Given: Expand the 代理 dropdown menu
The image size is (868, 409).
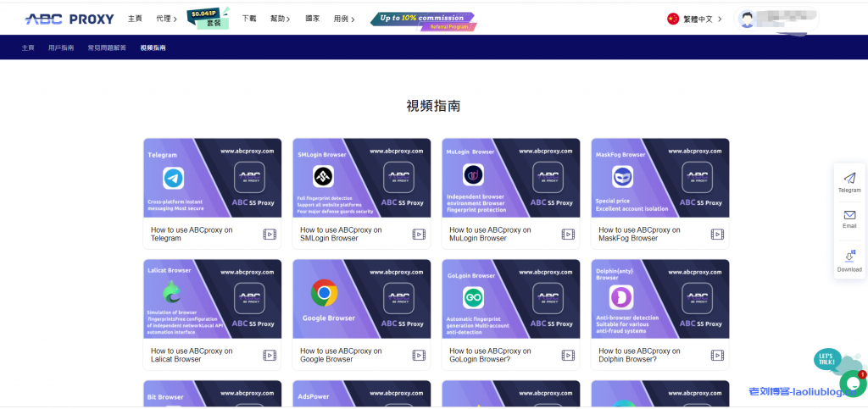Looking at the screenshot, I should click(166, 19).
